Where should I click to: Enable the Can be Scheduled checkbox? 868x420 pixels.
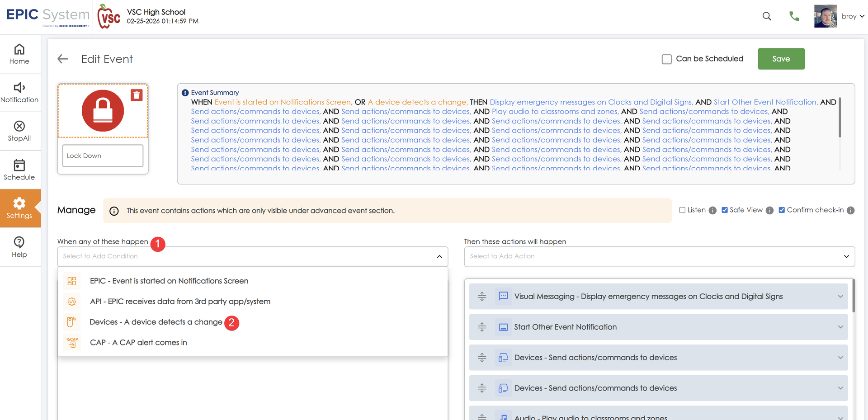pyautogui.click(x=666, y=59)
